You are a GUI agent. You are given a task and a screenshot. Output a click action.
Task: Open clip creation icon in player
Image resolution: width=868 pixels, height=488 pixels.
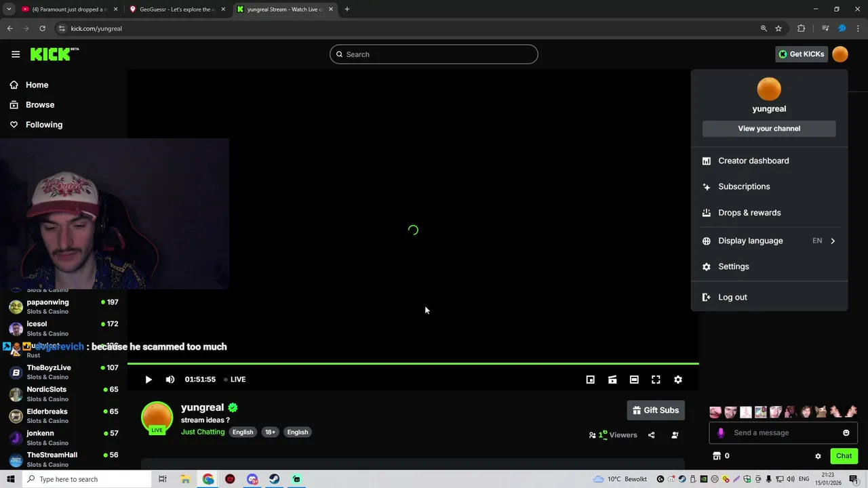[x=612, y=380]
